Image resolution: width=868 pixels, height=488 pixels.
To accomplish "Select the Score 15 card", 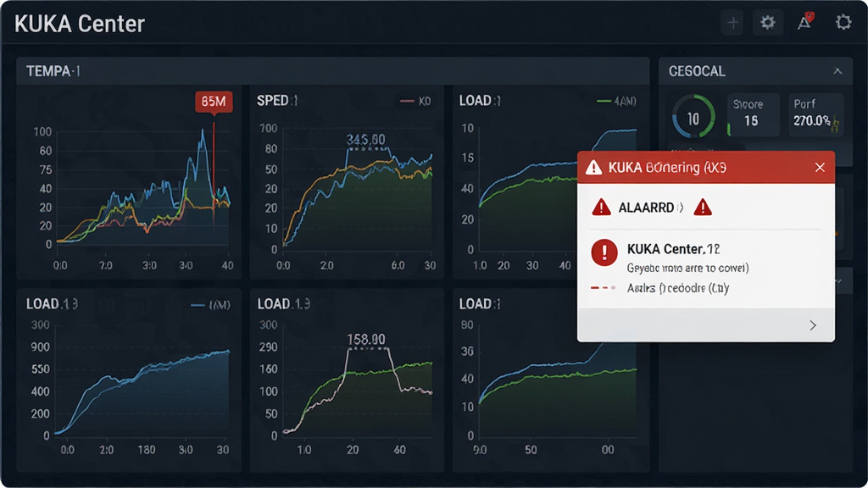I will pos(753,114).
